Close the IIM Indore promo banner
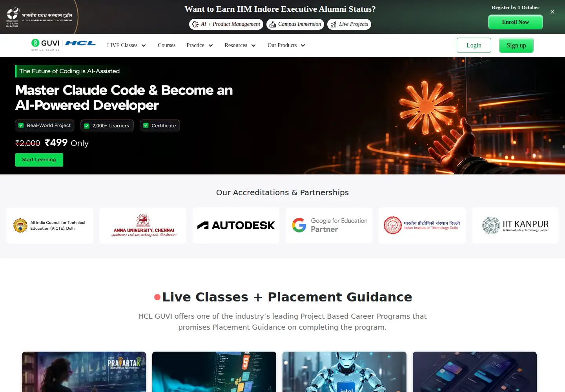Viewport: 565px width, 392px height. [552, 12]
